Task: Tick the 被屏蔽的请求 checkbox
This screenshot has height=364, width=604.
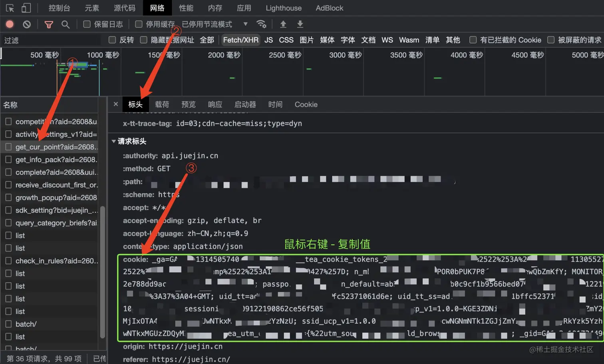Action: pos(551,40)
